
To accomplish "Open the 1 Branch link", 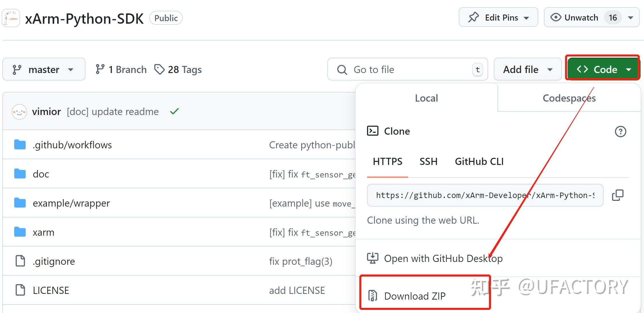I will pos(121,70).
